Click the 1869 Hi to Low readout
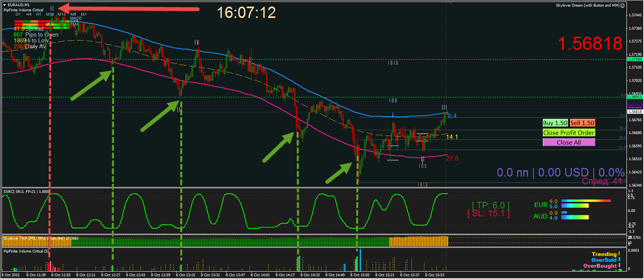The width and height of the screenshot is (644, 279). pos(31,41)
